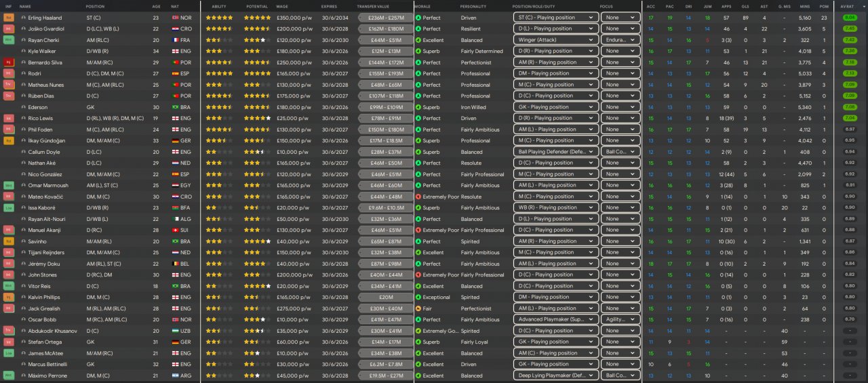Click Kalvin Phillips' Exceptional morale icon
The height and width of the screenshot is (383, 868).
coord(418,298)
